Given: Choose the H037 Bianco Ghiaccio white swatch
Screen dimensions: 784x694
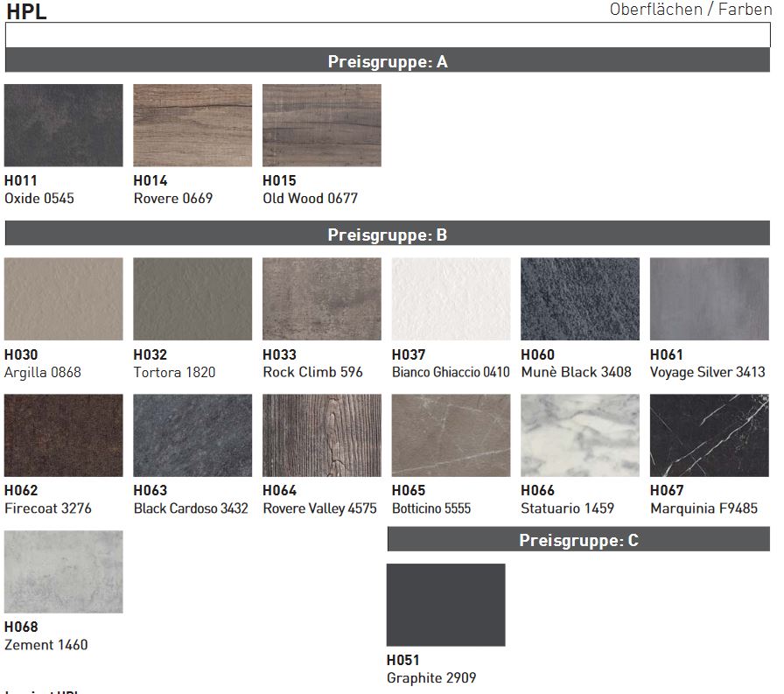Looking at the screenshot, I should (451, 299).
